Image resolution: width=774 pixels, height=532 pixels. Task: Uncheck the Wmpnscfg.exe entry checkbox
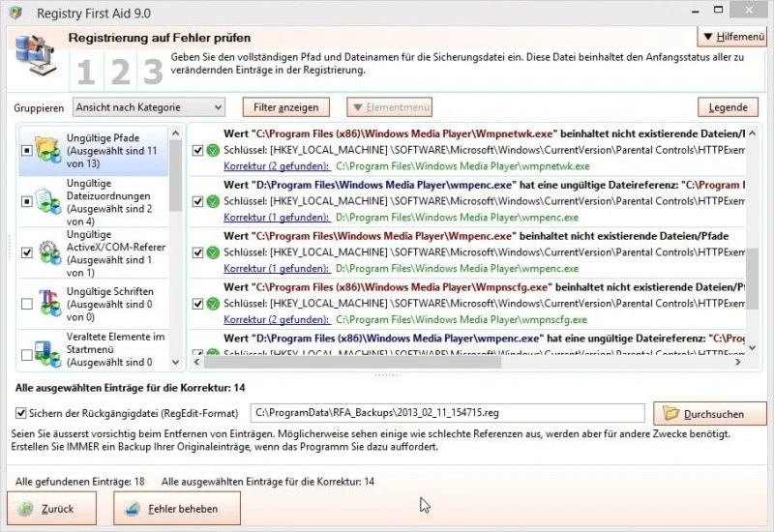pyautogui.click(x=197, y=304)
